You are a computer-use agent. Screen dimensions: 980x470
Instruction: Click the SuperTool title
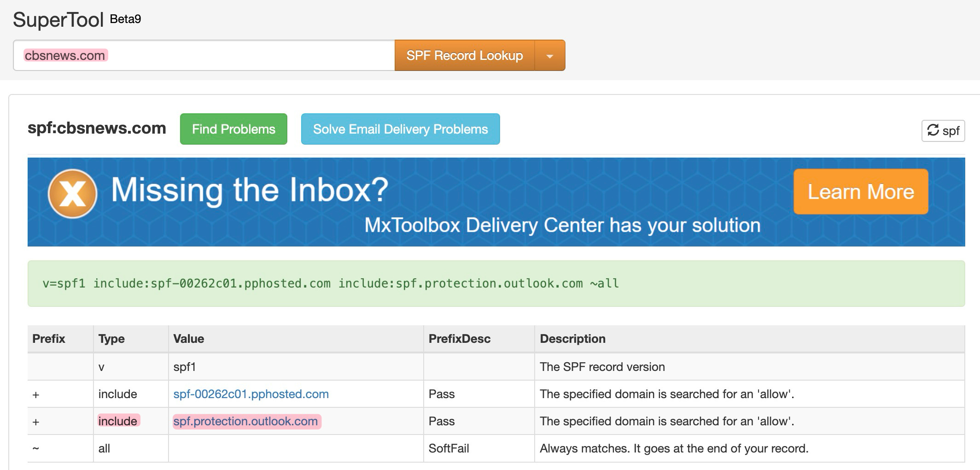[x=58, y=20]
